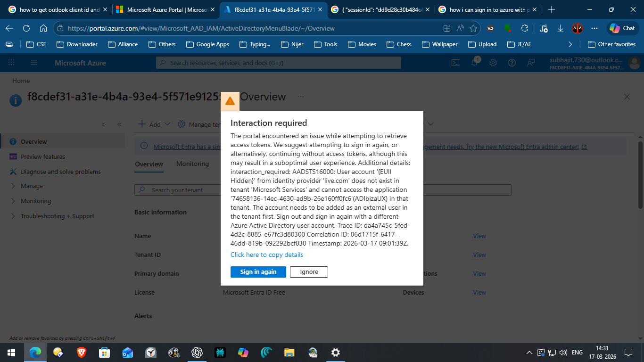
Task: Open account menu subhajit.730@outlook
Action: [595, 63]
